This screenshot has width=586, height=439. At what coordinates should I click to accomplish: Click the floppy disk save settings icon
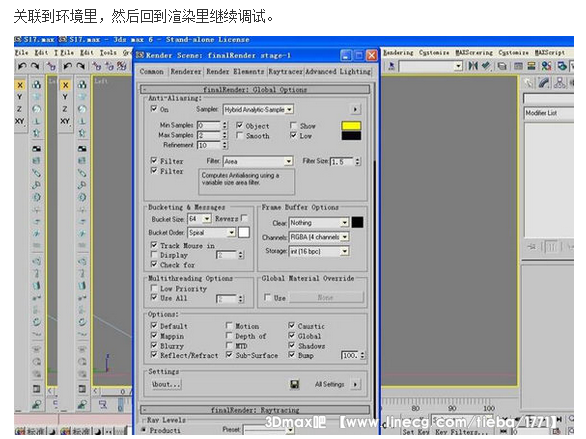pos(294,384)
